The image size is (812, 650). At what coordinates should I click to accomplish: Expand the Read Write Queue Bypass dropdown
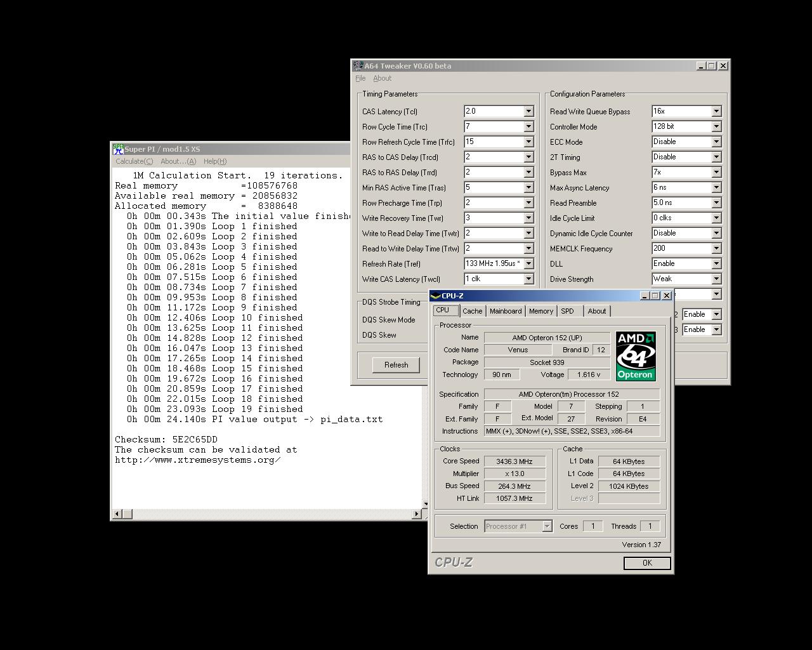(716, 111)
